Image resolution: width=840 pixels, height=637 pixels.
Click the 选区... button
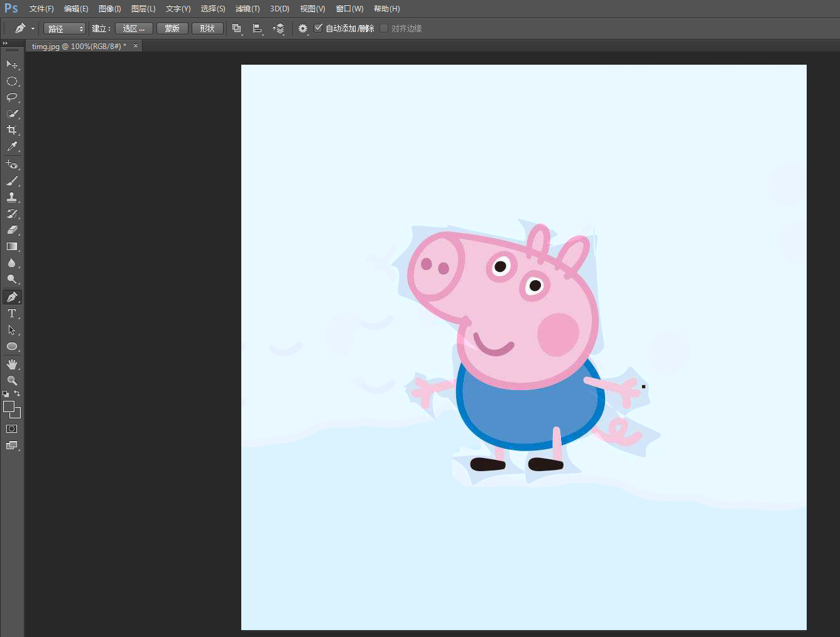click(134, 28)
